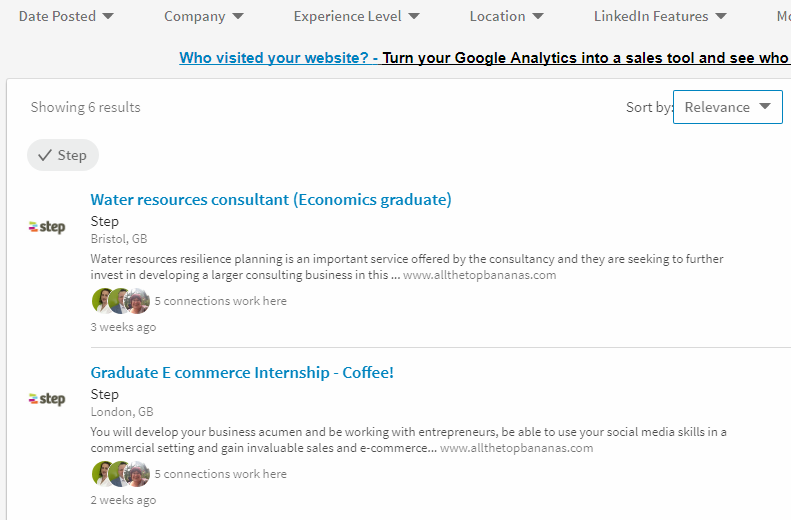This screenshot has width=791, height=520.
Task: Remove the Step filter chip
Action: [63, 155]
